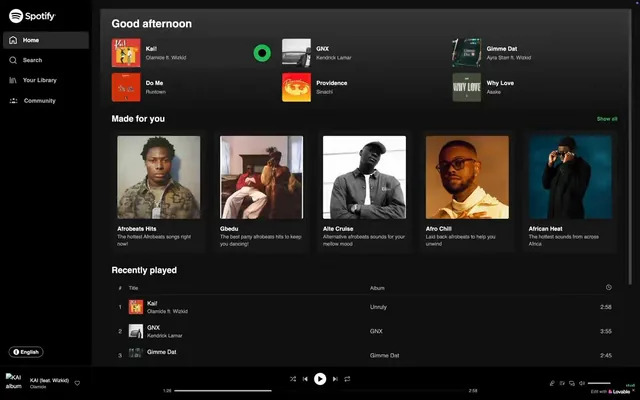640x400 pixels.
Task: Skip to previous track
Action: pyautogui.click(x=305, y=379)
